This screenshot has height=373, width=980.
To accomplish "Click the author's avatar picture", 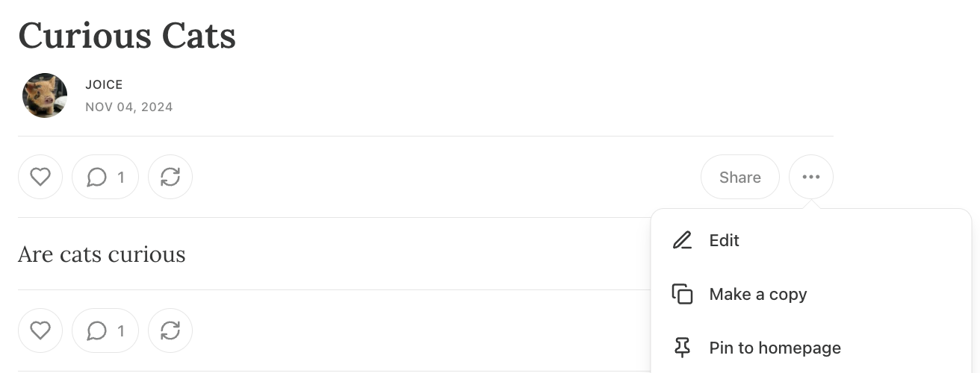I will [x=45, y=95].
